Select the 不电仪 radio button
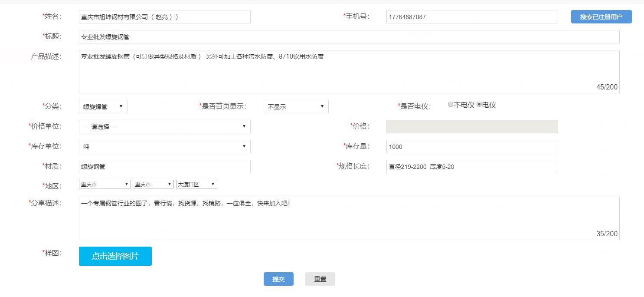This screenshot has width=644, height=297. (x=451, y=105)
